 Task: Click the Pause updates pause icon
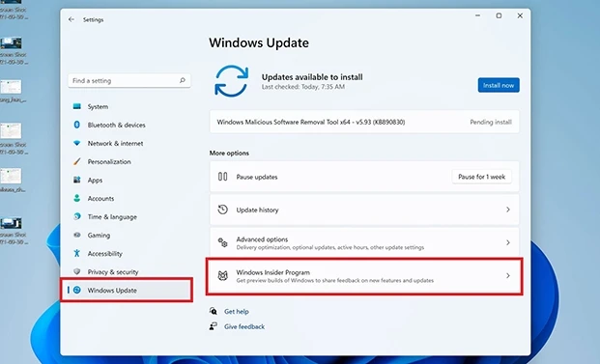coord(222,177)
